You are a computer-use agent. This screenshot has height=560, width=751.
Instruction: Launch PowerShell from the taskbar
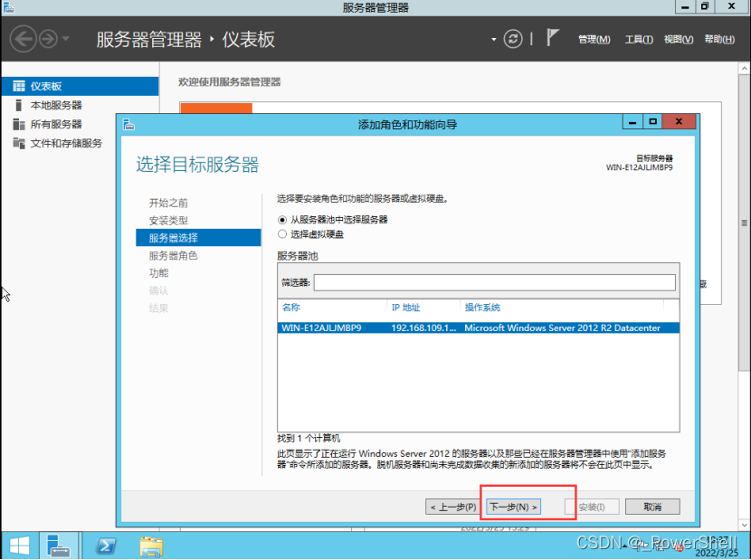(x=106, y=546)
